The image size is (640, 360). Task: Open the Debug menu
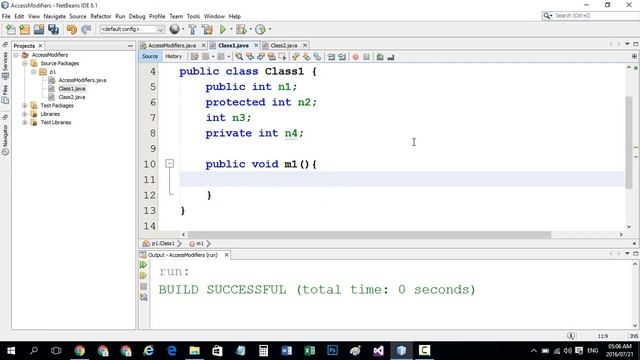click(x=137, y=16)
